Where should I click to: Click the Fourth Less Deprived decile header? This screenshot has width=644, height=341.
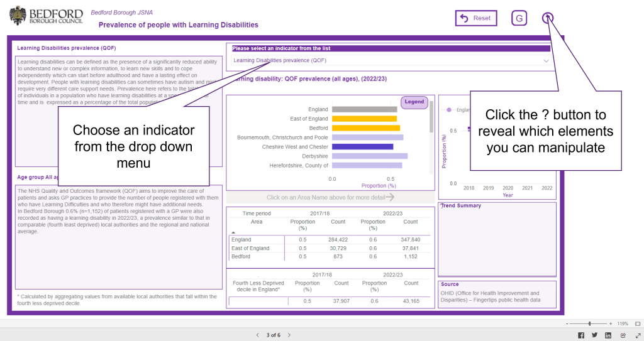tap(258, 286)
